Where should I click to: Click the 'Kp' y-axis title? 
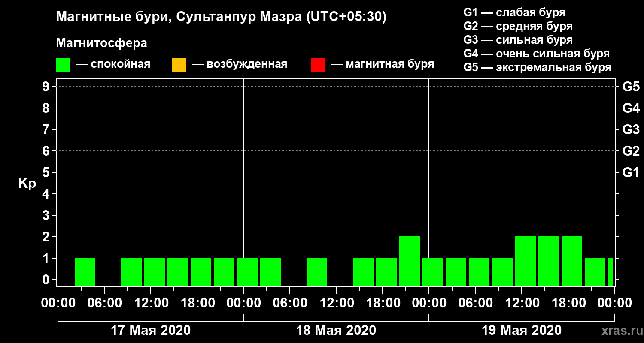[27, 183]
